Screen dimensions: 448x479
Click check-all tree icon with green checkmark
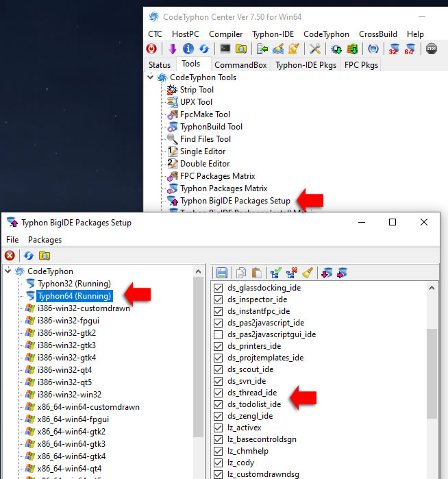point(276,273)
